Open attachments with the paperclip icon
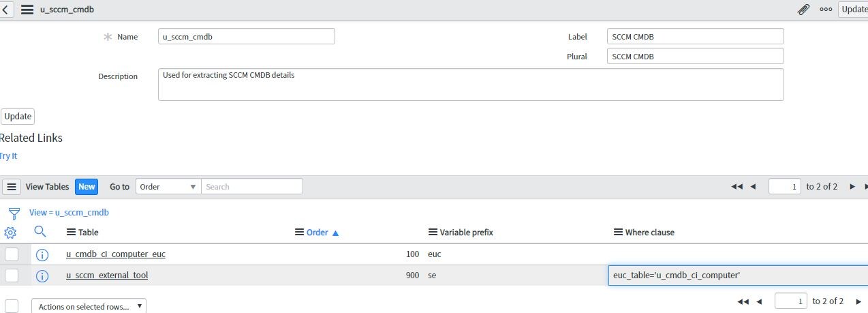This screenshot has height=313, width=868. [804, 10]
